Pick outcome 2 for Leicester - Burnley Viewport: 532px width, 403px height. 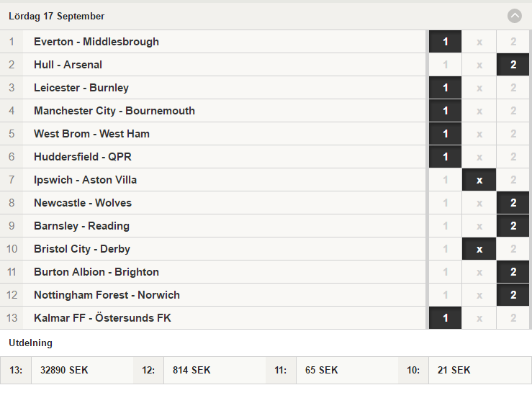(x=513, y=88)
